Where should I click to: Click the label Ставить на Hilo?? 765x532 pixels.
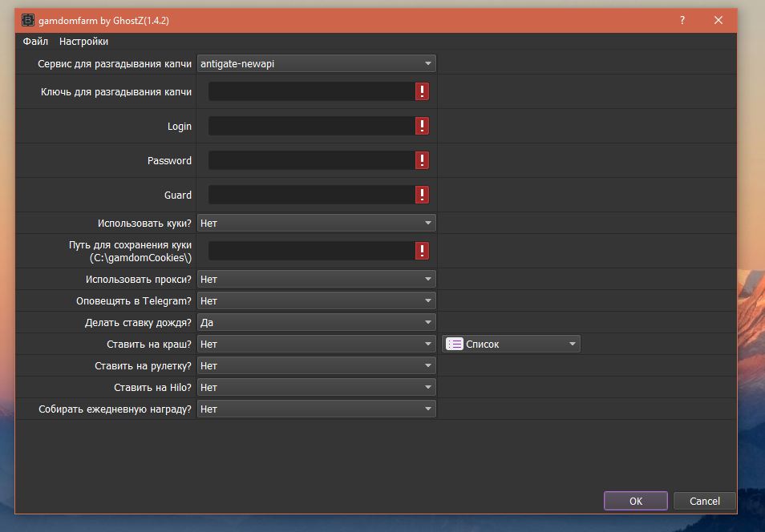[x=152, y=388]
